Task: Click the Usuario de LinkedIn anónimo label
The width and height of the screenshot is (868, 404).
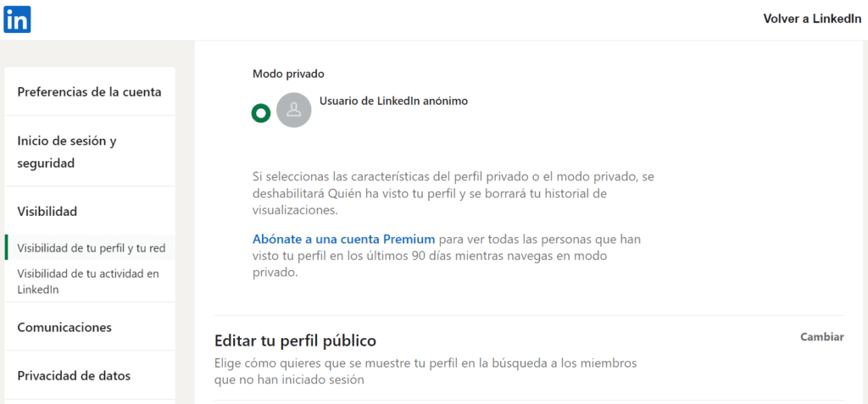Action: 393,102
